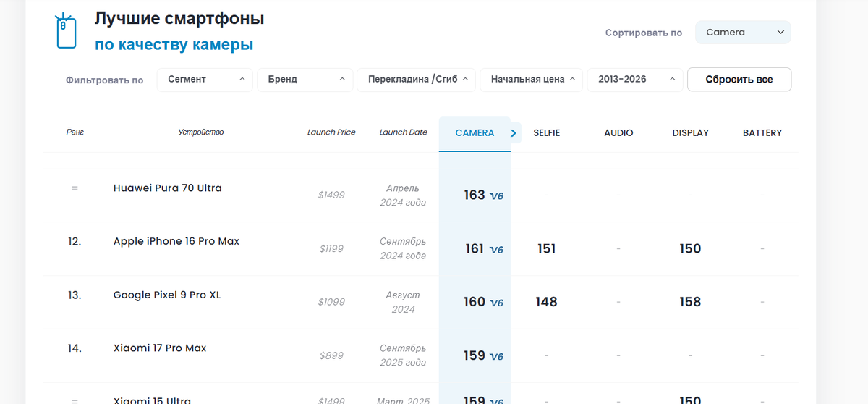868x404 pixels.
Task: Switch to the AUDIO column tab
Action: [x=618, y=133]
